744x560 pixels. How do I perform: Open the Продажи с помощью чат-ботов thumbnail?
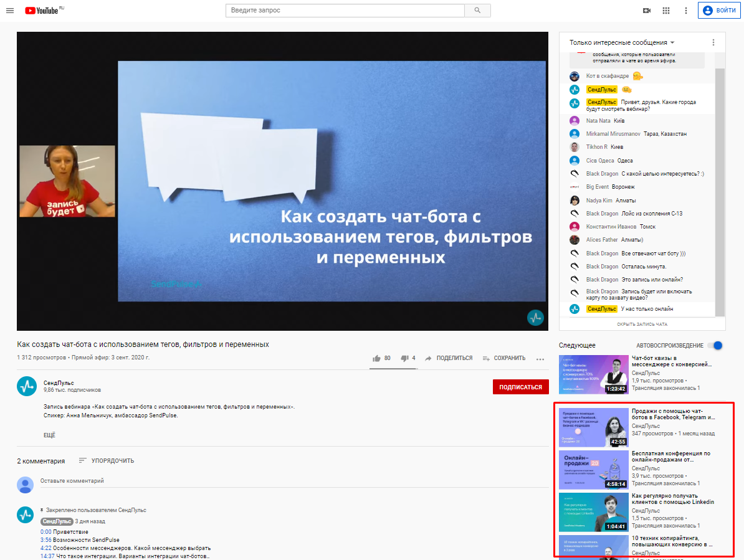(594, 427)
